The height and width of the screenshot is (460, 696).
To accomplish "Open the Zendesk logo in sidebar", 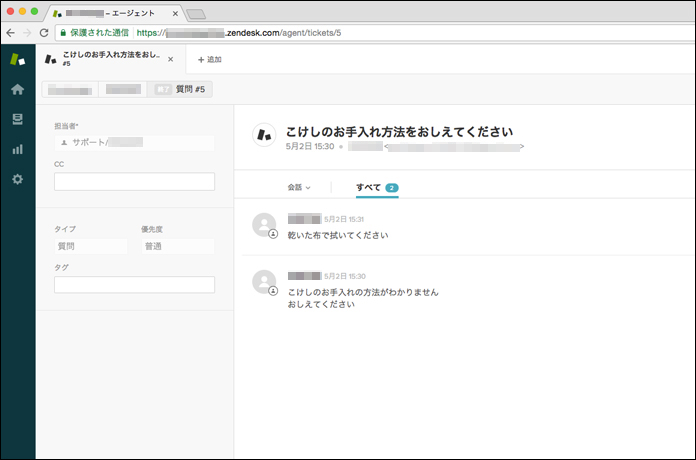I will [17, 59].
